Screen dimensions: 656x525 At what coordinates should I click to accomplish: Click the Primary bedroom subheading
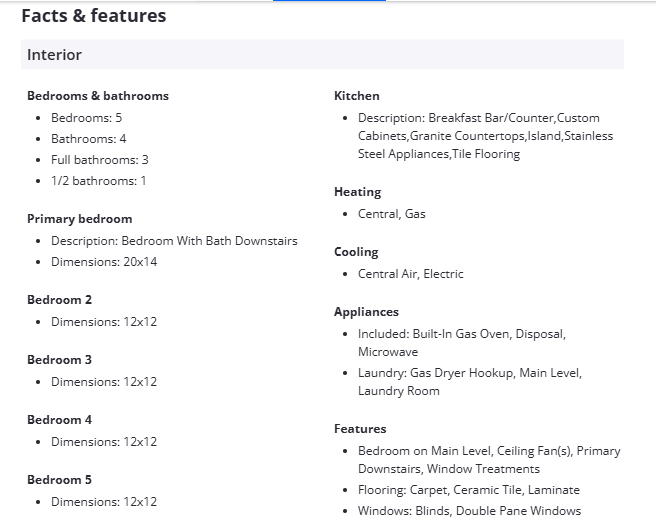pyautogui.click(x=80, y=219)
